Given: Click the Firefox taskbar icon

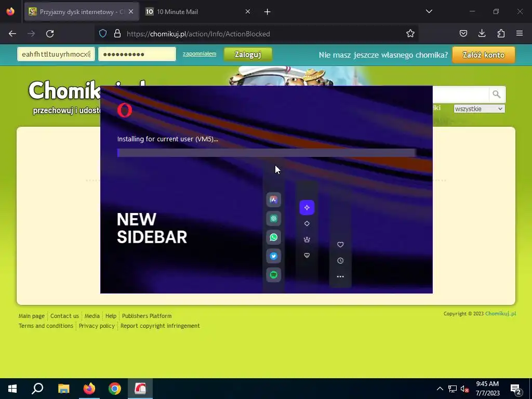Looking at the screenshot, I should pyautogui.click(x=89, y=389).
